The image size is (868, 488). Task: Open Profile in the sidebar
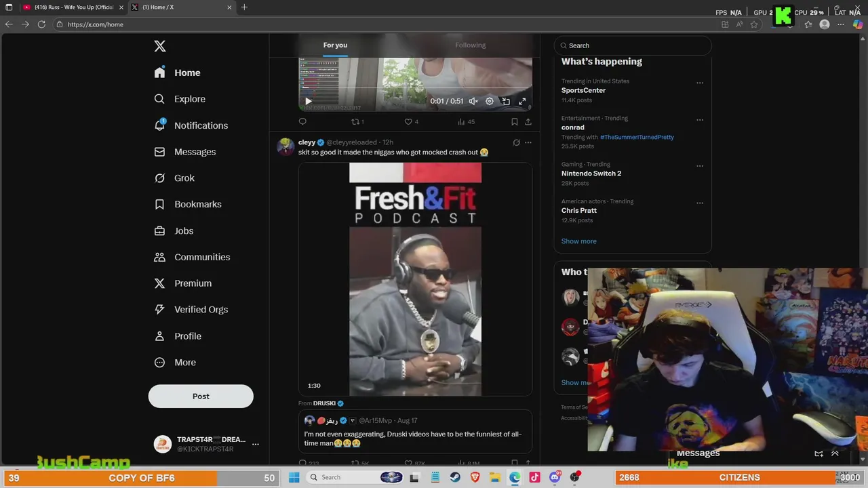(178, 336)
